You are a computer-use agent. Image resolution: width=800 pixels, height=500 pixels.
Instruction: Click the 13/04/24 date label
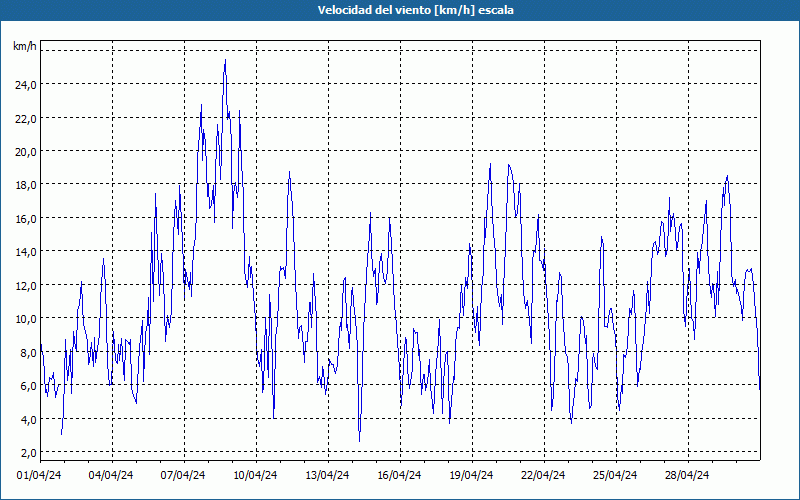pyautogui.click(x=327, y=475)
